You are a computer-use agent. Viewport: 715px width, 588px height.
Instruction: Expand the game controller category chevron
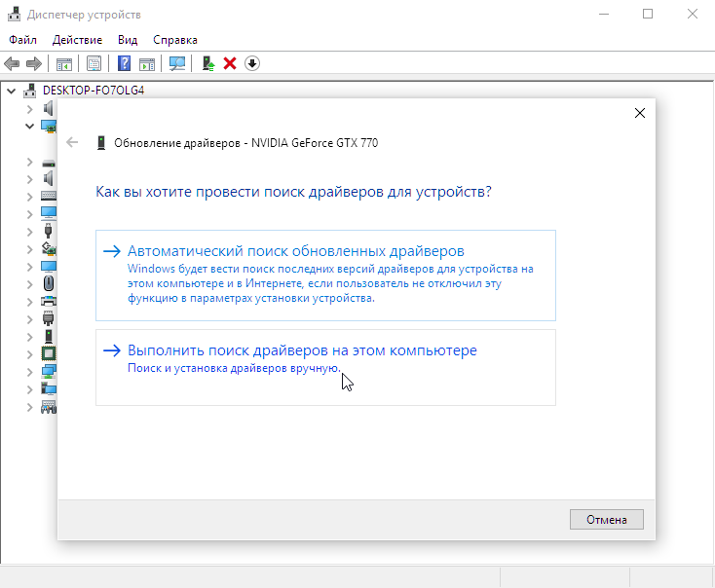click(x=29, y=407)
